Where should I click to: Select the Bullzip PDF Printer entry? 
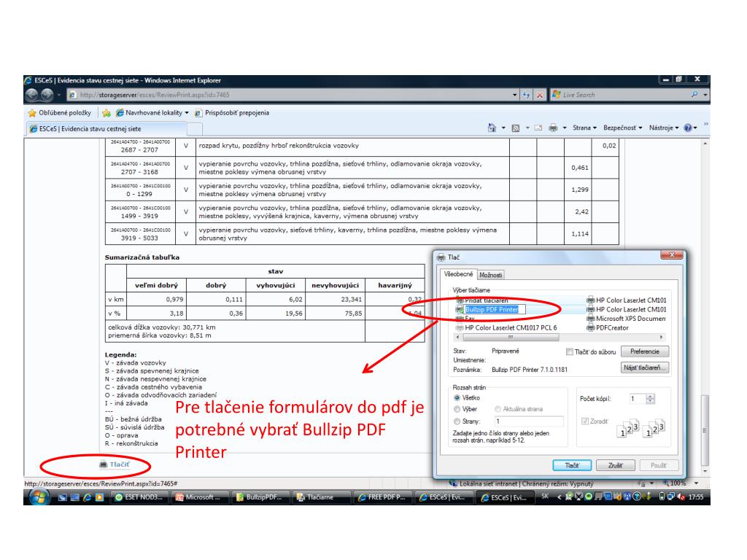[x=491, y=309]
